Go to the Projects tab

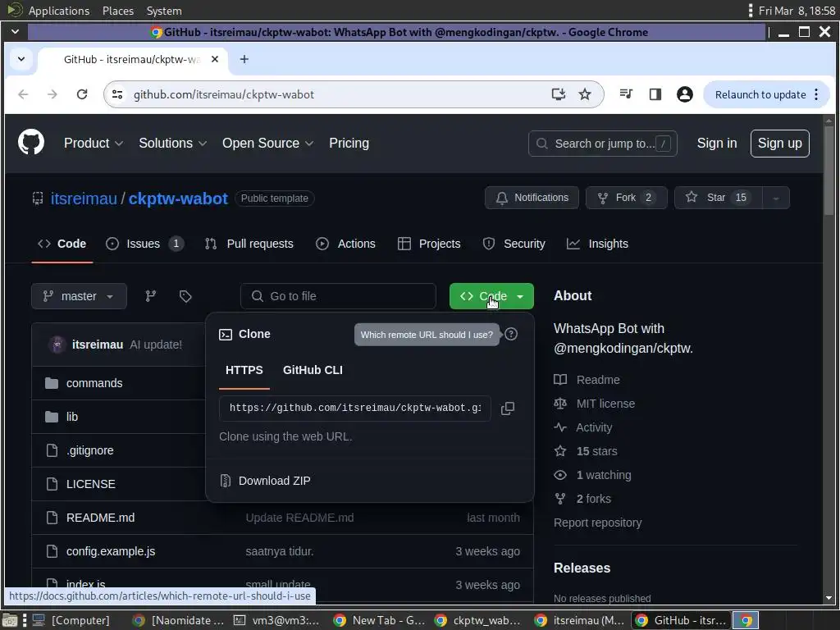[429, 244]
